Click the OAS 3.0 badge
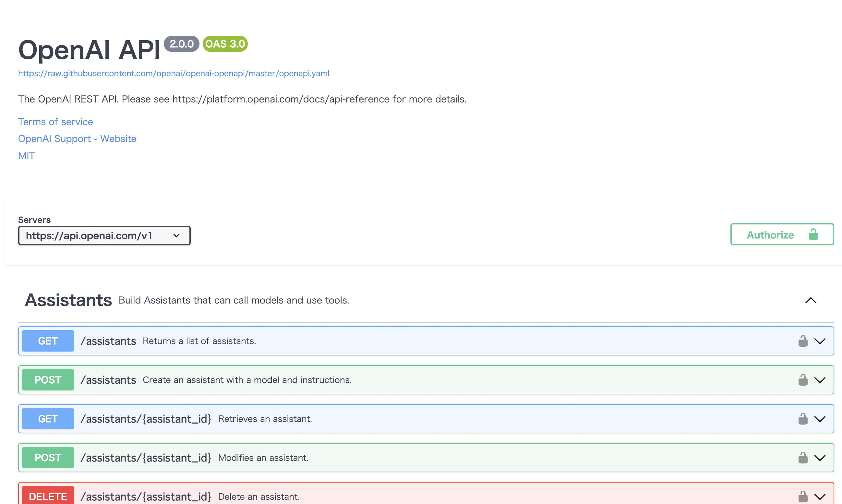 [225, 44]
